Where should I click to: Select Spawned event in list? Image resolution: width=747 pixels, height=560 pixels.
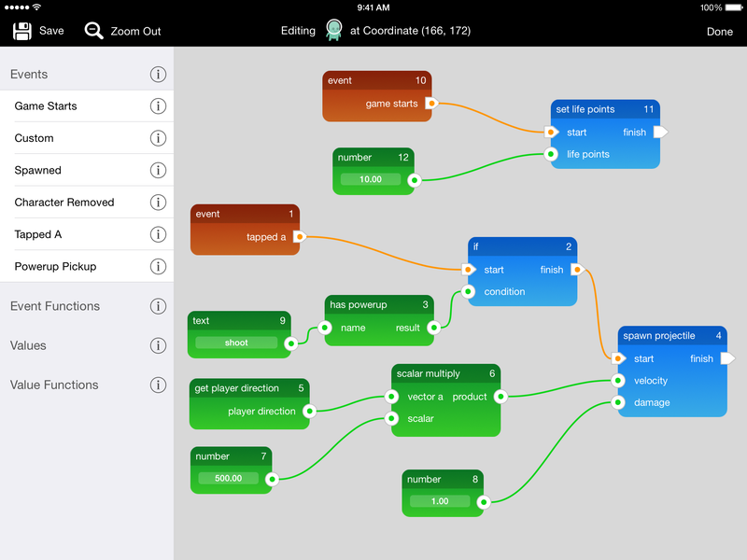pyautogui.click(x=87, y=170)
